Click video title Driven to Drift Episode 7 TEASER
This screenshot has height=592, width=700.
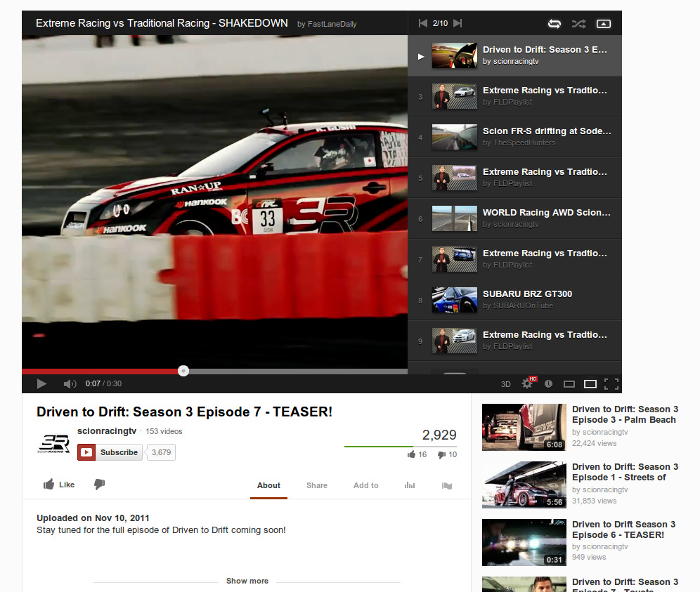click(x=184, y=412)
